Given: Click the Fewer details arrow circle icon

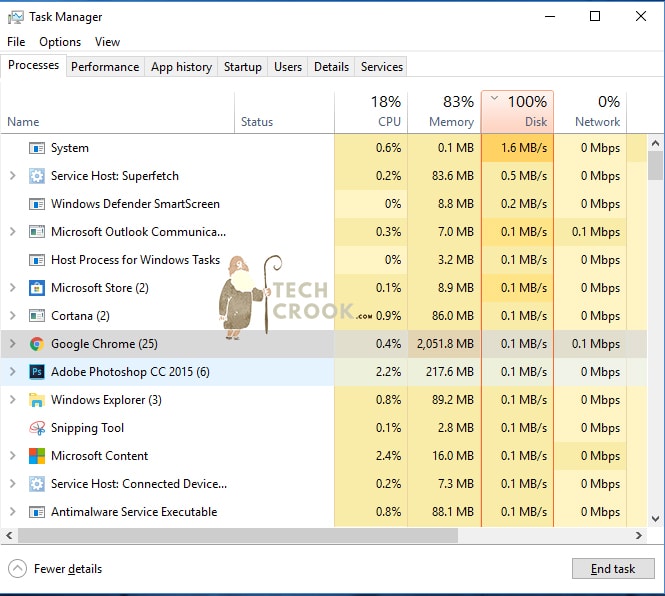Looking at the screenshot, I should coord(17,569).
